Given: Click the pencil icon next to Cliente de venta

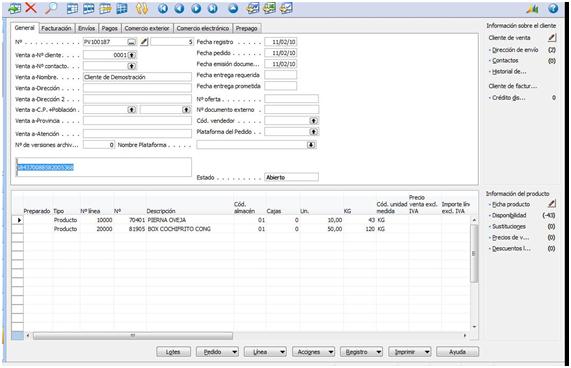Looking at the screenshot, I should pos(552,37).
